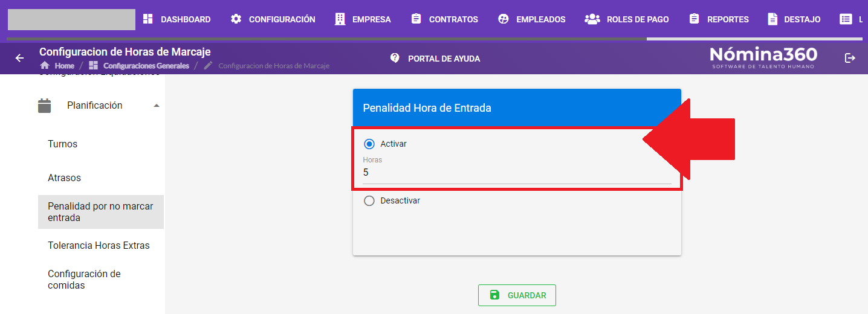
Task: Click the list icon at the menu's right end
Action: coord(846,19)
